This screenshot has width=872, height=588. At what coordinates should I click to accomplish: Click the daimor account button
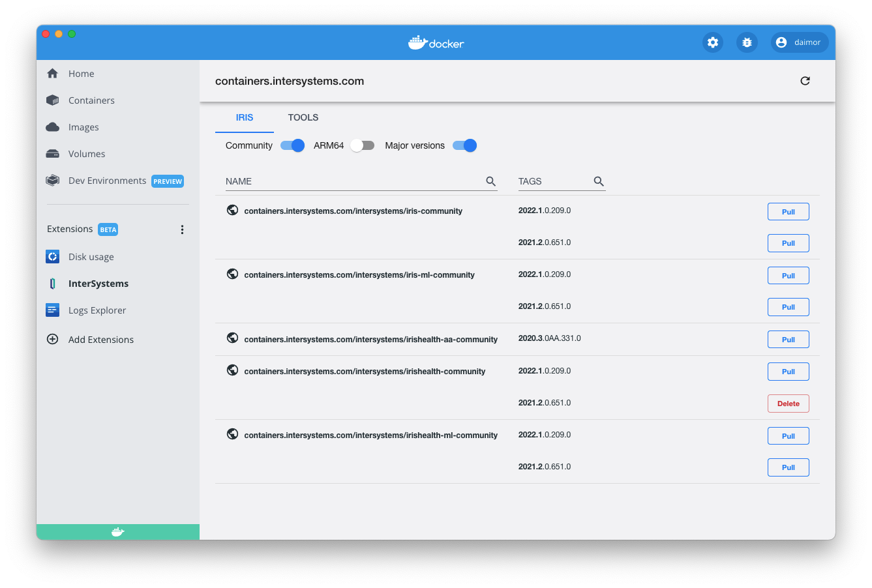pos(800,42)
